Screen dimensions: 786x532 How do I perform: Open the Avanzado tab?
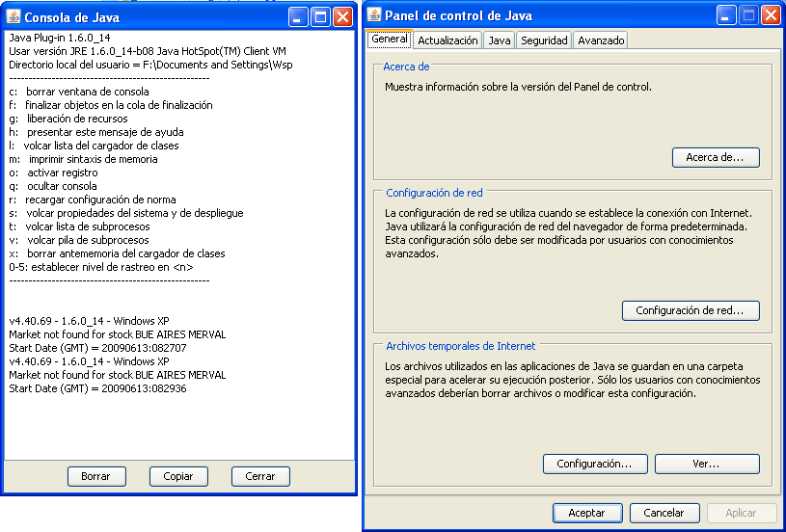pos(601,40)
